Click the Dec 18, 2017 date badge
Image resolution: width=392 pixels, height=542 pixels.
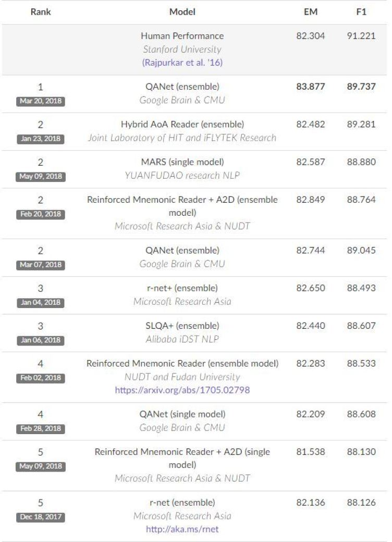click(41, 517)
